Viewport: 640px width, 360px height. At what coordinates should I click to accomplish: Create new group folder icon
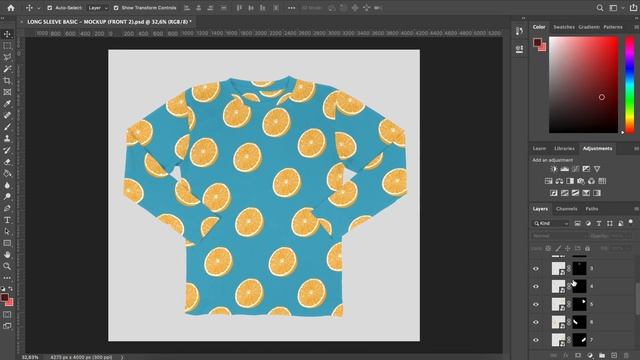click(602, 356)
